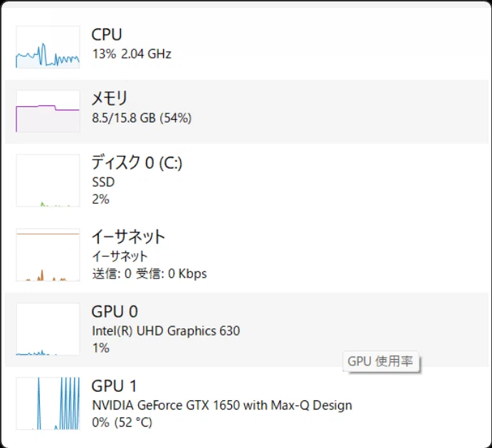
Task: Select the ディスク 0 (C:) entry
Action: pos(246,180)
